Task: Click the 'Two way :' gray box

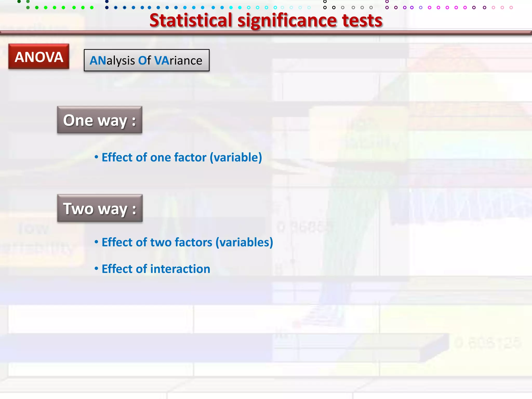Action: click(100, 208)
